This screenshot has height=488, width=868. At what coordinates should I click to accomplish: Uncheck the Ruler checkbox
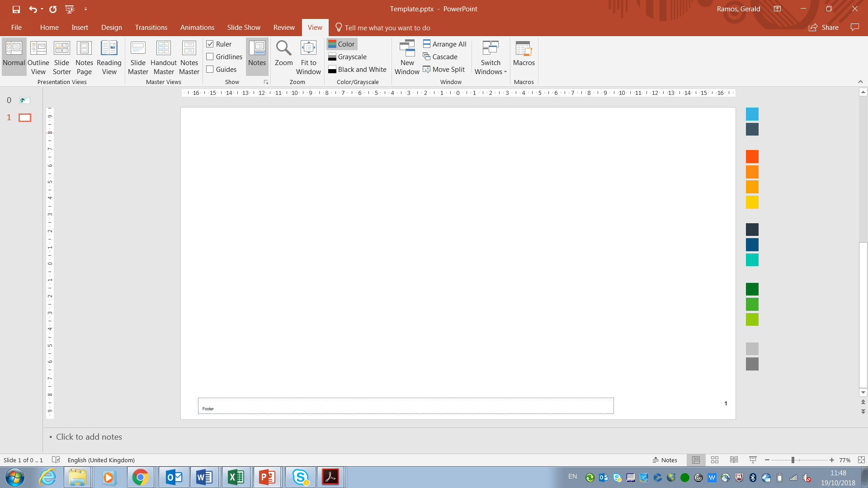210,44
